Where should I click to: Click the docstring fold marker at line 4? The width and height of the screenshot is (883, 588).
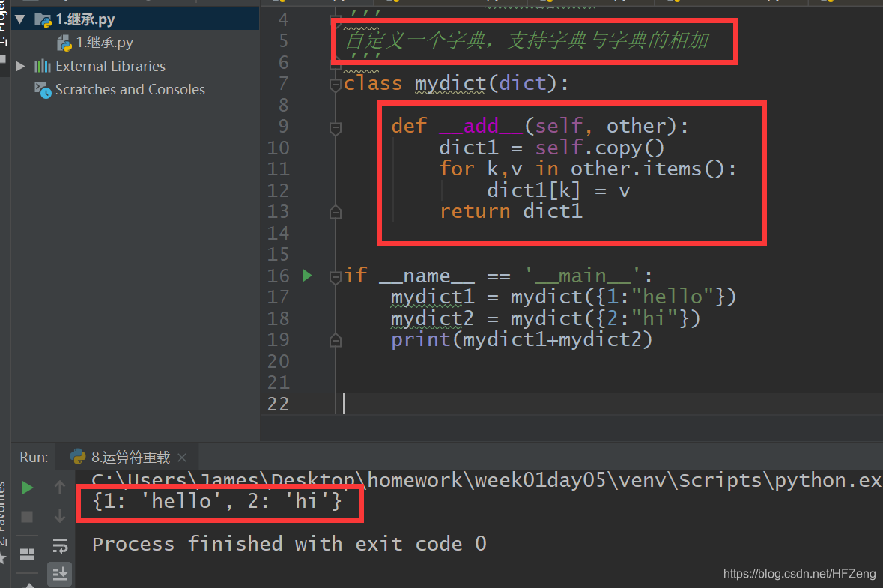(336, 19)
